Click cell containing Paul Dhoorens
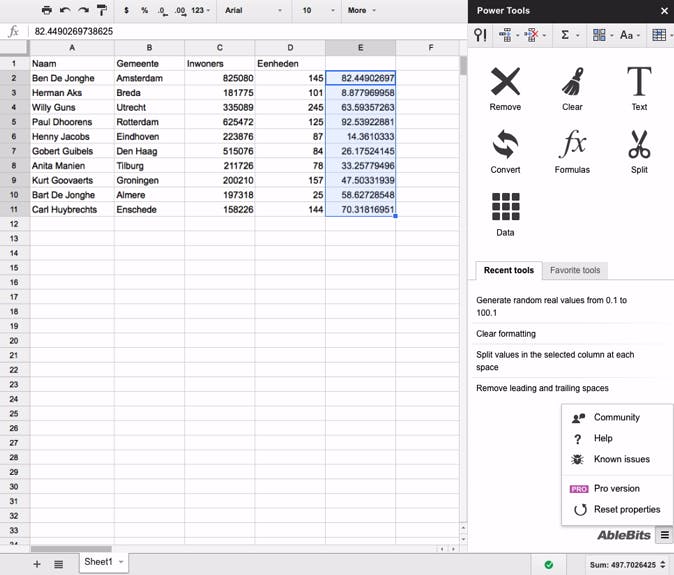 (72, 122)
